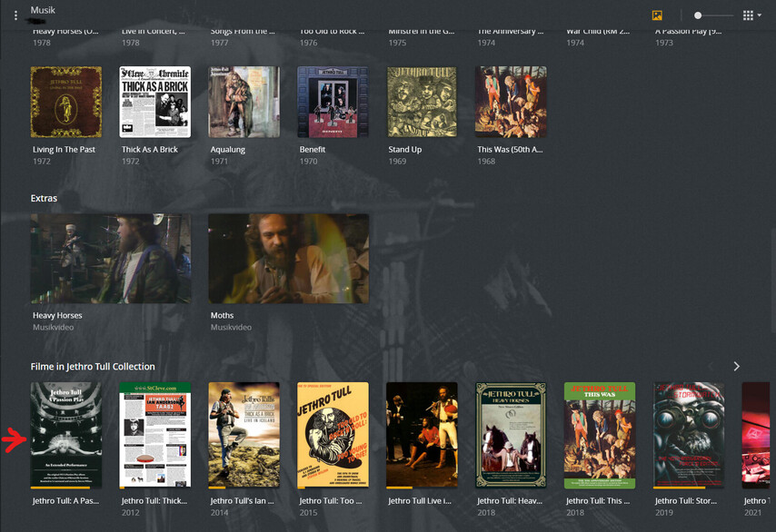Click the Heavy Horses video title
The height and width of the screenshot is (532, 776).
(x=57, y=315)
